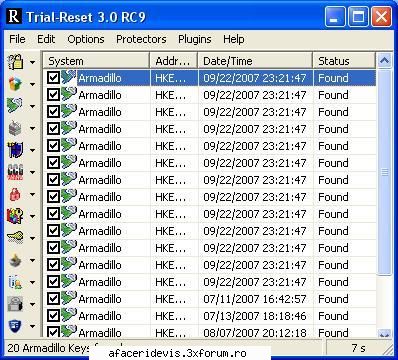Viewport: 398px width, 360px height.
Task: Click the gray box protector icon
Action: click(x=15, y=128)
